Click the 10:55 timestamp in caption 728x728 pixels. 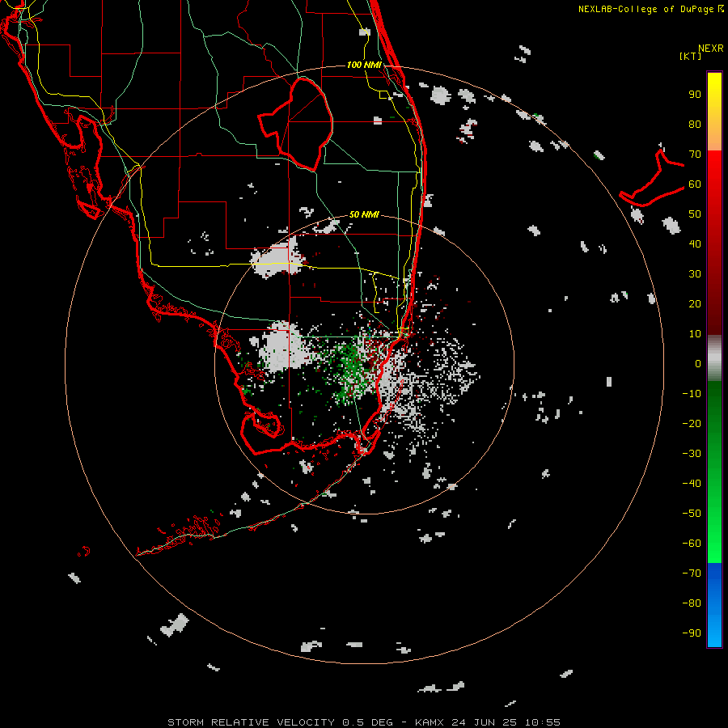pyautogui.click(x=542, y=722)
